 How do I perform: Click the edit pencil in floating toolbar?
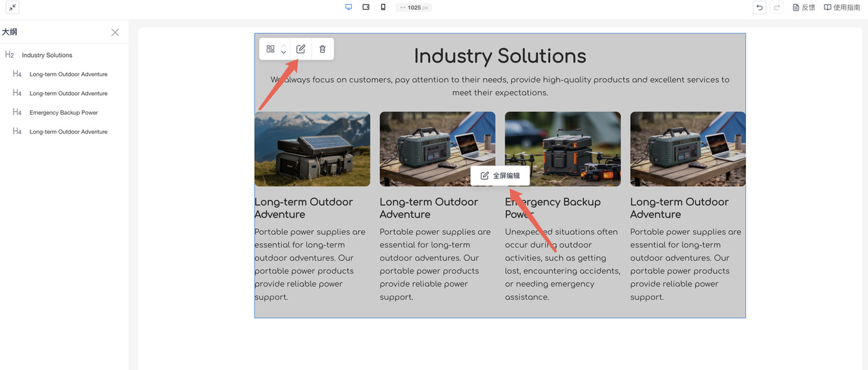301,49
